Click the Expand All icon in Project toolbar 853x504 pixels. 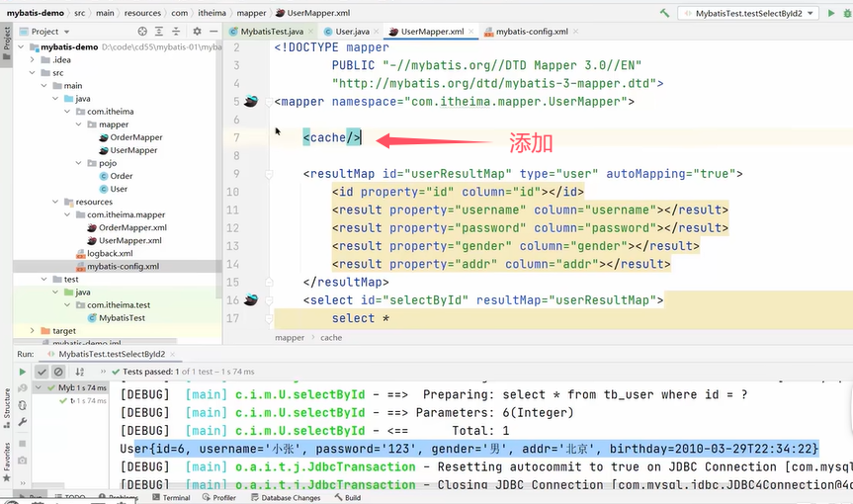pos(159,32)
